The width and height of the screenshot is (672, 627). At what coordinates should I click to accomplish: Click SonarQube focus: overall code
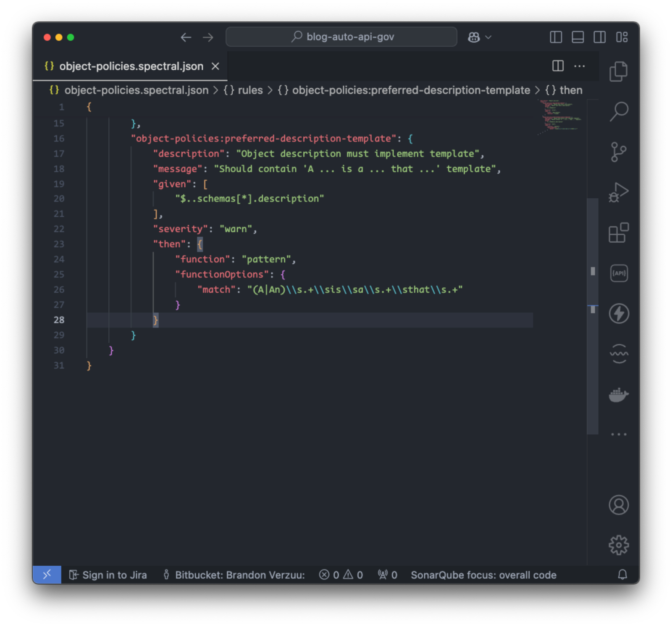(x=483, y=575)
